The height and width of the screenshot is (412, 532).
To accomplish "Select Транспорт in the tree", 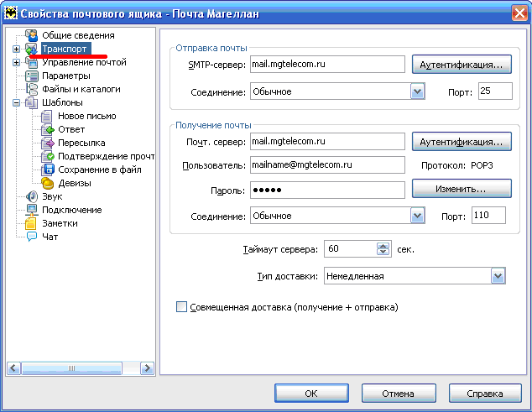I will [65, 49].
